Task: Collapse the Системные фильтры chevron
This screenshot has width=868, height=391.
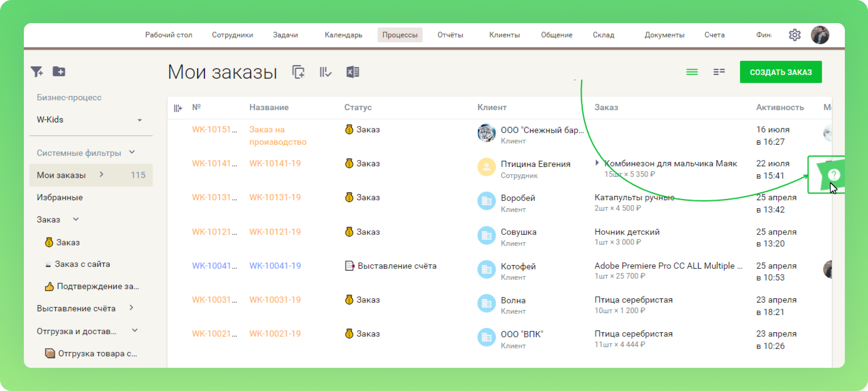Action: (132, 152)
